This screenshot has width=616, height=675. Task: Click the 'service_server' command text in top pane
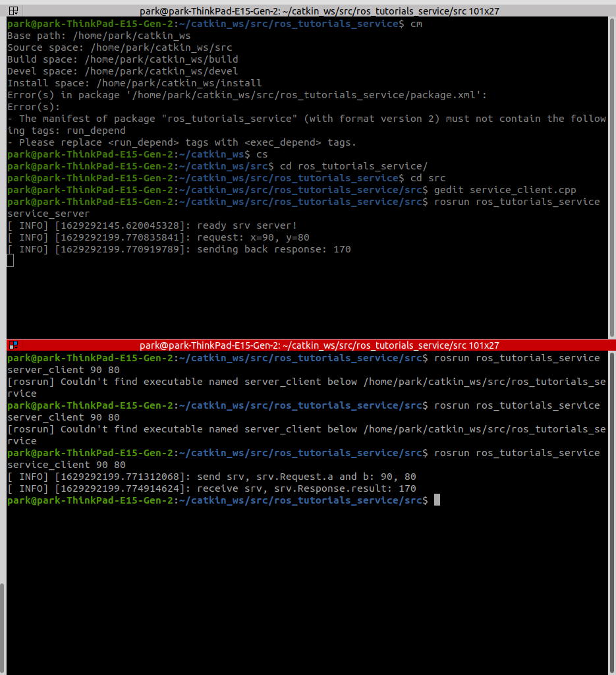48,214
